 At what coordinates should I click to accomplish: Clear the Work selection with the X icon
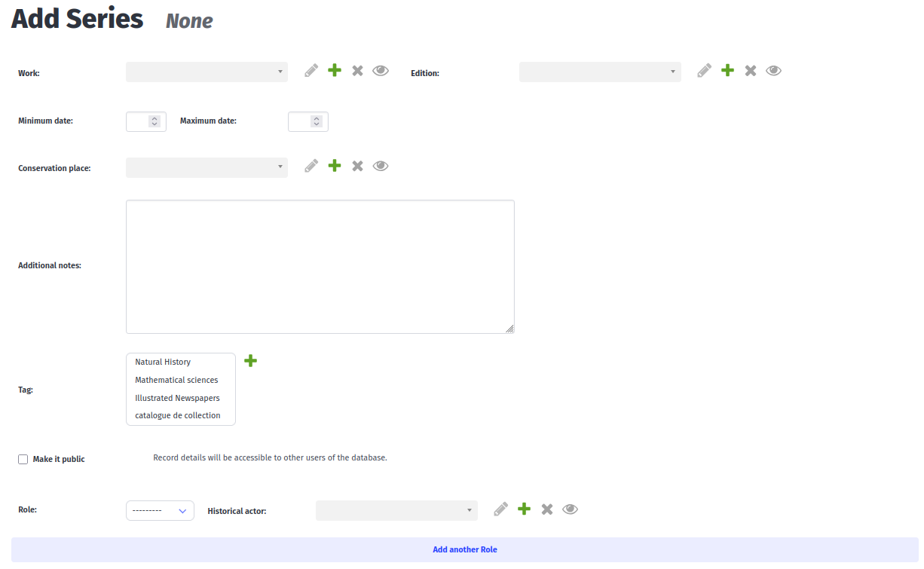(357, 70)
